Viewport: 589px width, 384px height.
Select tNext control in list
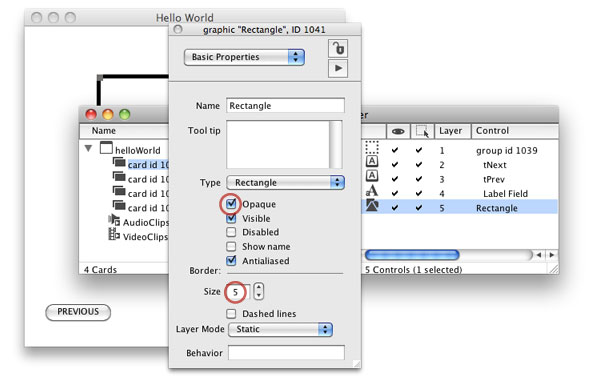tap(495, 165)
